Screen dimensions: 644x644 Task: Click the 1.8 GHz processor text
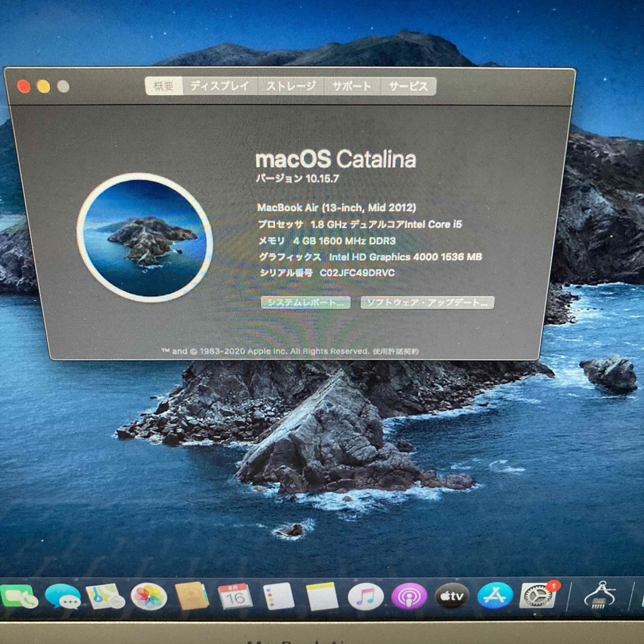tap(386, 224)
